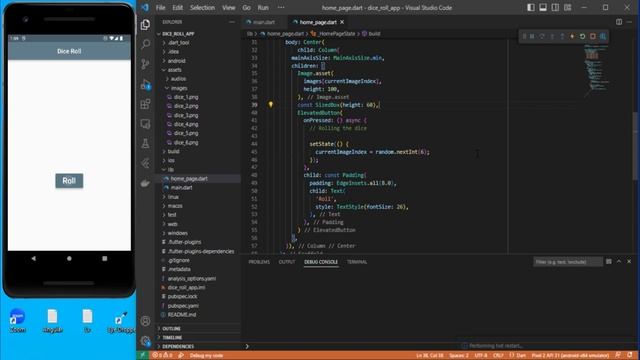The width and height of the screenshot is (640, 360).
Task: Open pubspec.yaml in the explorer
Action: click(183, 306)
